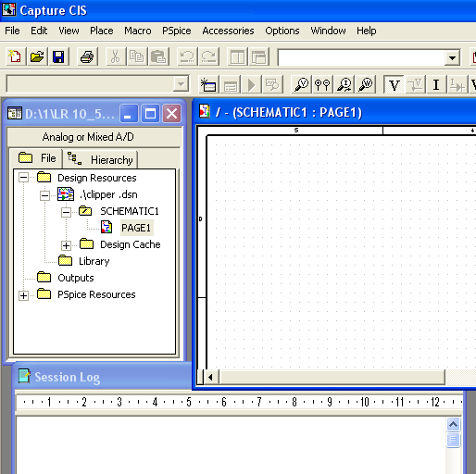
Task: Place a voltage differential marker
Action: click(322, 84)
